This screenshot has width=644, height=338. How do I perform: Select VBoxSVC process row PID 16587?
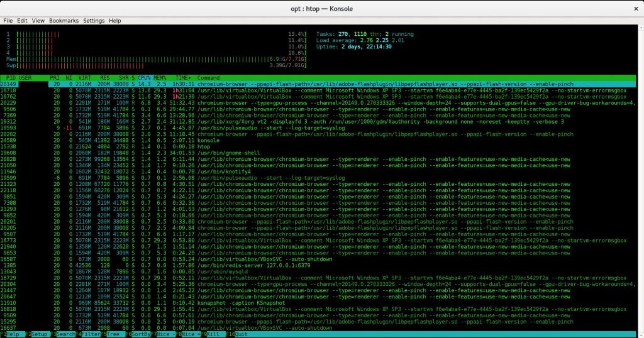(318, 259)
